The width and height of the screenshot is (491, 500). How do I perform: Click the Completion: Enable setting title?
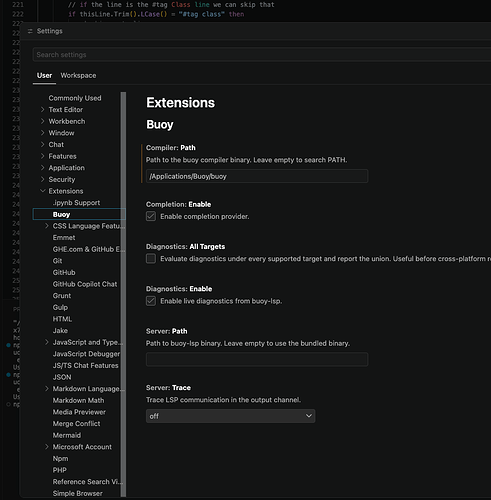click(178, 204)
